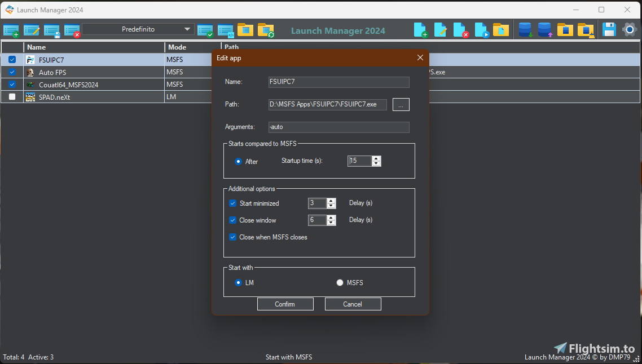Screen dimensions: 642x364
Task: Toggle Close when MSFS closes checkbox
Action: (x=232, y=237)
